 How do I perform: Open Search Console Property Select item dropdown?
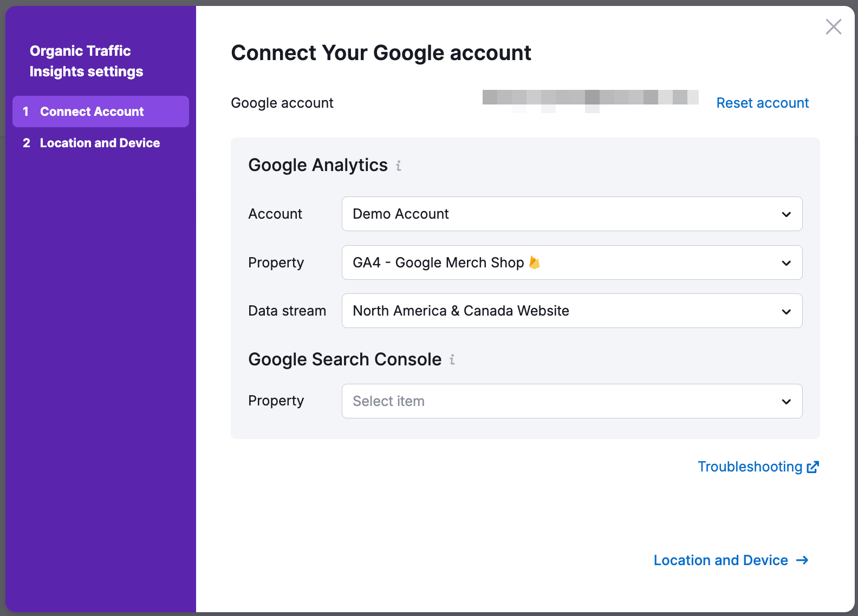[x=572, y=401]
